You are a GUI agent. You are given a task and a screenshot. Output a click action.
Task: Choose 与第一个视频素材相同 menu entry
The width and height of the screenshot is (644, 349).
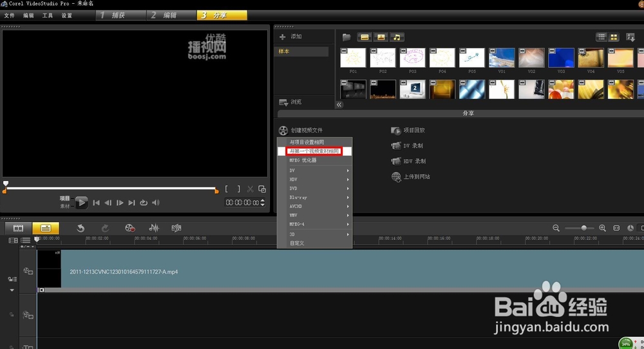point(315,151)
